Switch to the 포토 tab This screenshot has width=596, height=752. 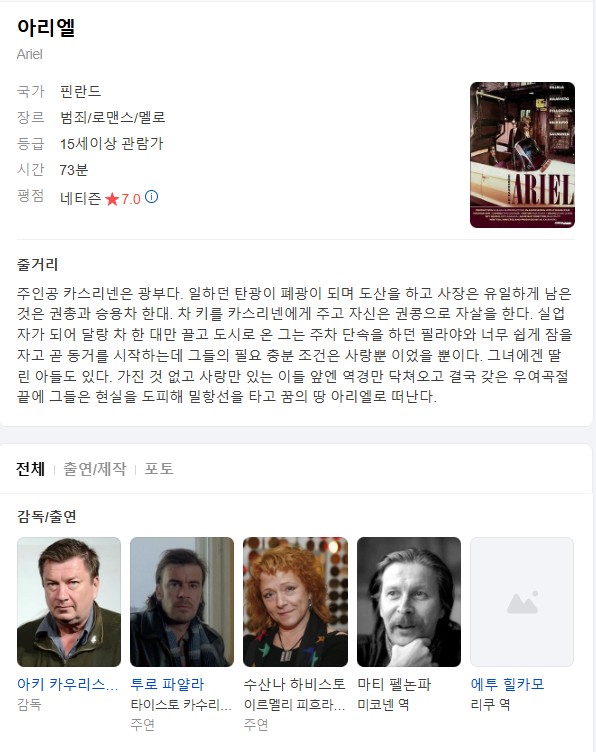click(159, 469)
